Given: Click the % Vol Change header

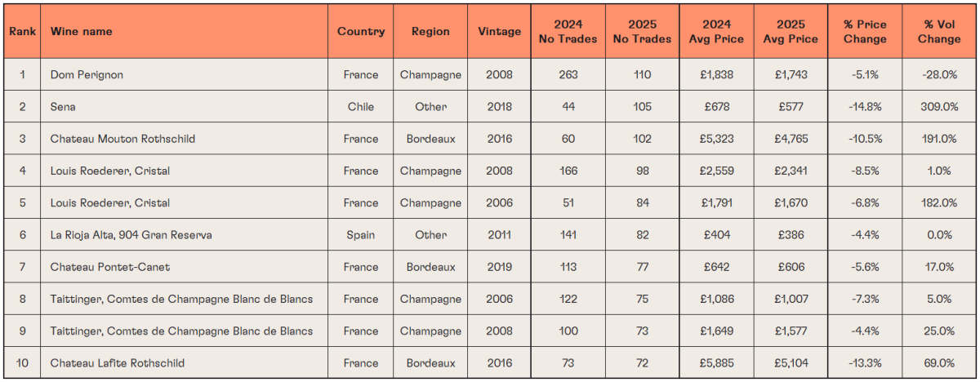Looking at the screenshot, I should [939, 31].
